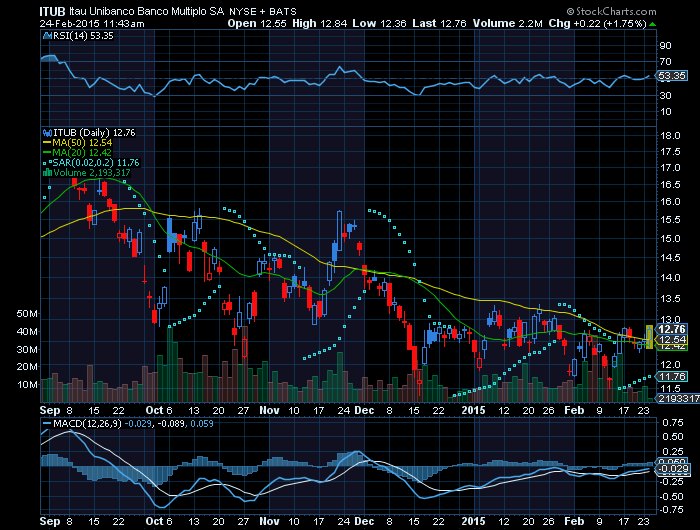
Task: Click the Low 12.36 value
Action: click(x=379, y=24)
